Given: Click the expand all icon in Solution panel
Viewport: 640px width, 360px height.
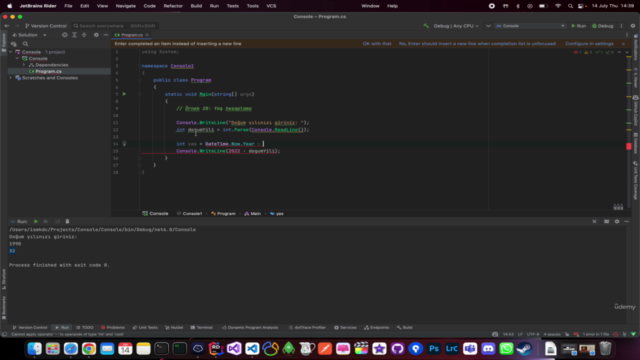Looking at the screenshot, I should coord(74,35).
